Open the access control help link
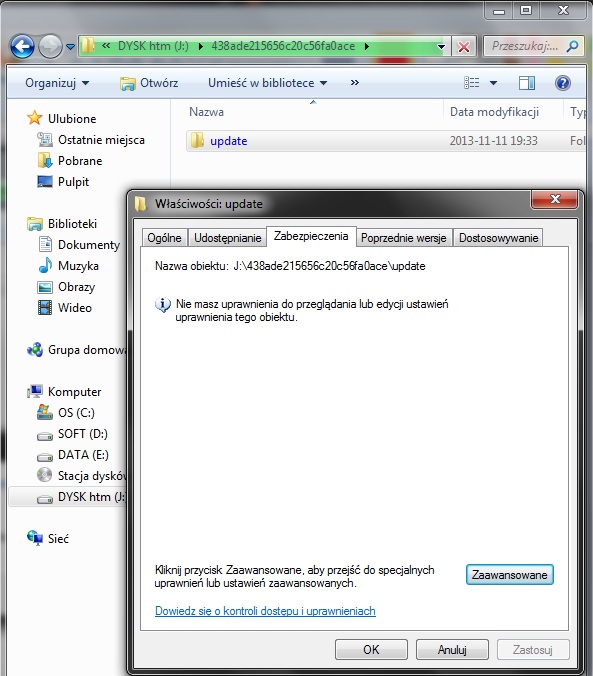This screenshot has width=593, height=676. (265, 611)
